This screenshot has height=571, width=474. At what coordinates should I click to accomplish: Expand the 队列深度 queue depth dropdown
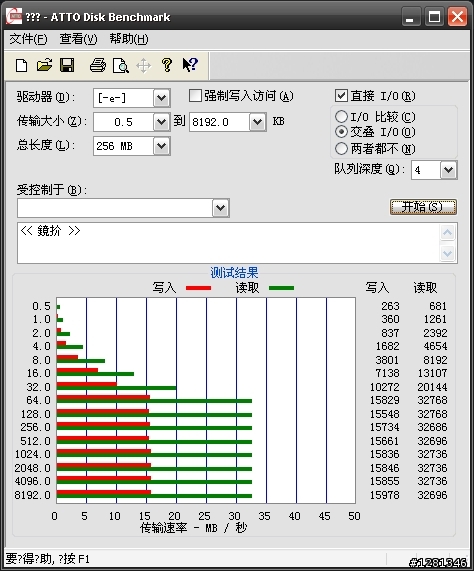[448, 170]
